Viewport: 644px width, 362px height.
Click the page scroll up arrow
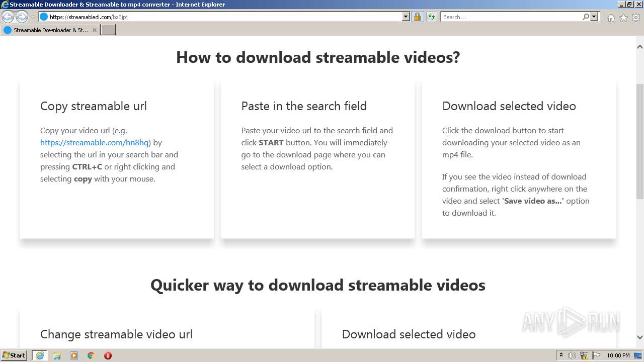click(x=640, y=47)
